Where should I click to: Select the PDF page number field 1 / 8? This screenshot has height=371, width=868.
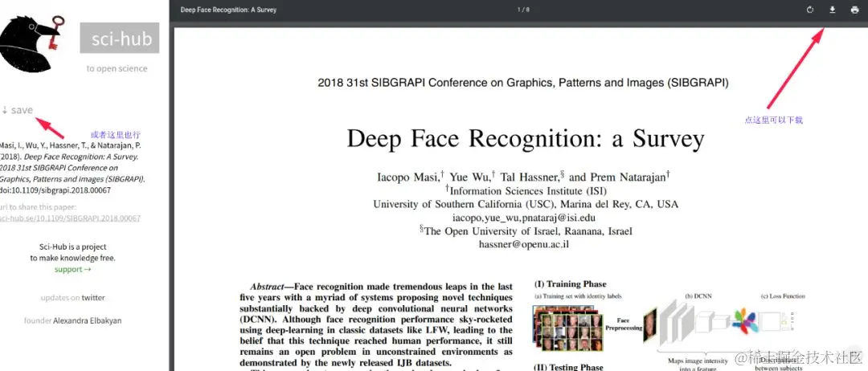[523, 10]
